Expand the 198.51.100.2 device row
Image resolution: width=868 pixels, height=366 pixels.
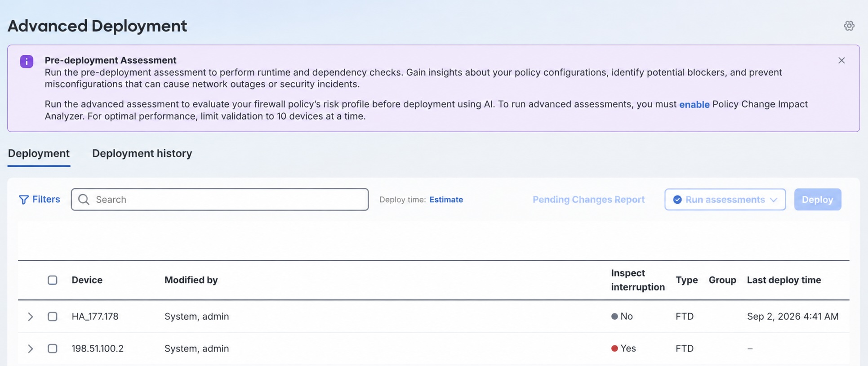[30, 348]
